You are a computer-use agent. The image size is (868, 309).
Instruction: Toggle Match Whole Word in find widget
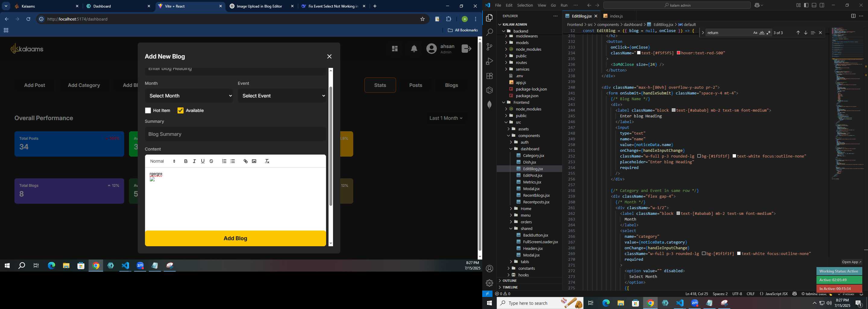(762, 33)
